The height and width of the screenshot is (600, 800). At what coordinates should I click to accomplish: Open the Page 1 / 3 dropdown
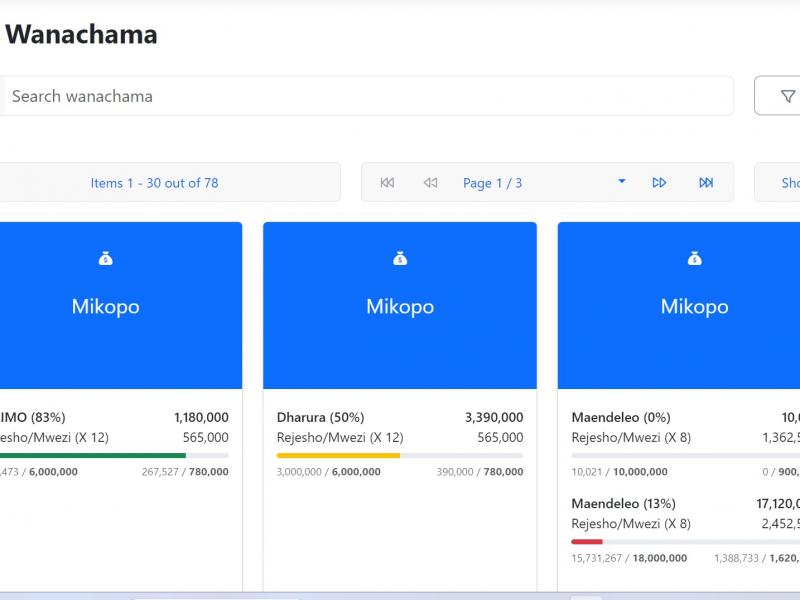(x=621, y=182)
